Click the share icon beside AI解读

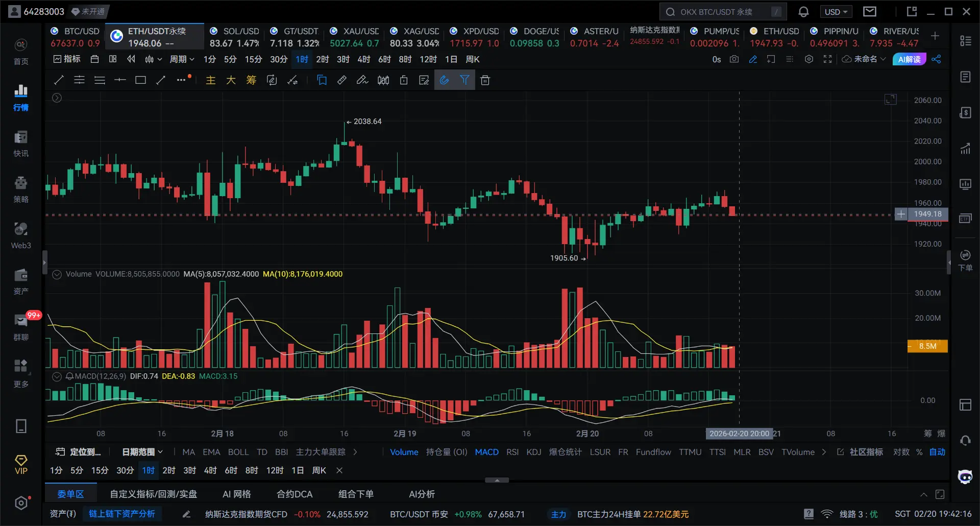click(936, 59)
